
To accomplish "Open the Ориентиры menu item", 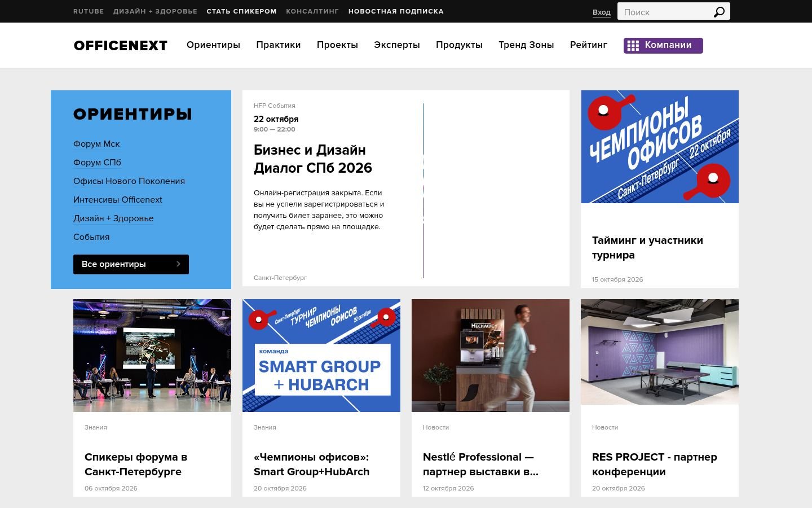I will (213, 45).
